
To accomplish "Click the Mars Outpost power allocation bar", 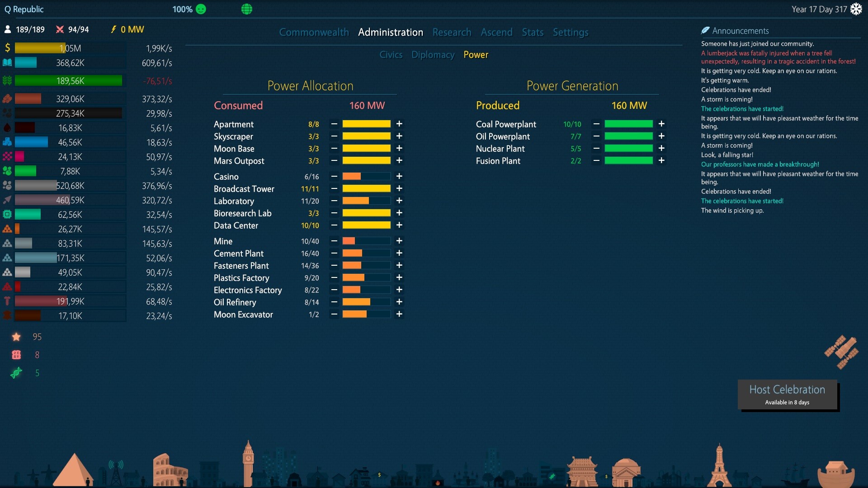I will click(367, 160).
